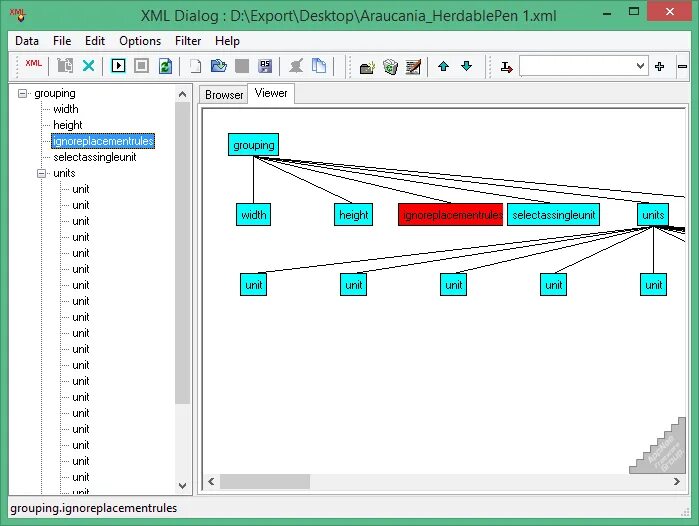Click the red XML toolbar icon
Image resolution: width=699 pixels, height=526 pixels.
click(x=33, y=63)
